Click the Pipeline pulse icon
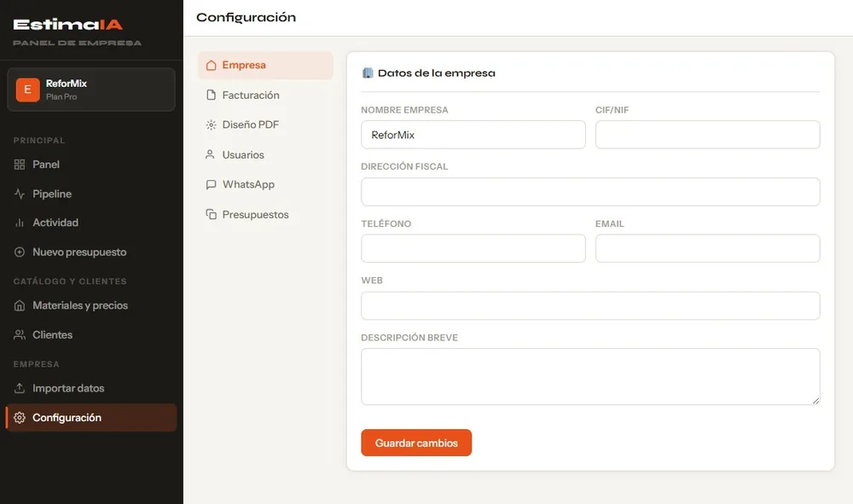The width and height of the screenshot is (853, 504). coord(20,194)
